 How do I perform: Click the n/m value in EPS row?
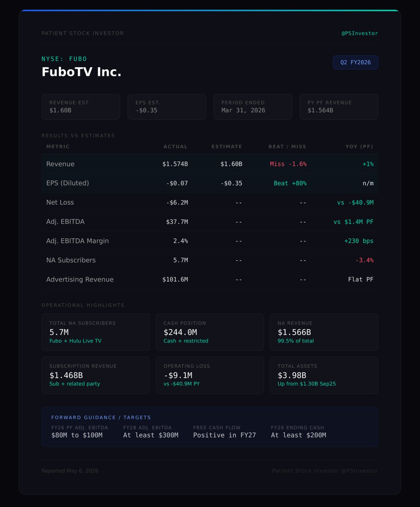368,184
